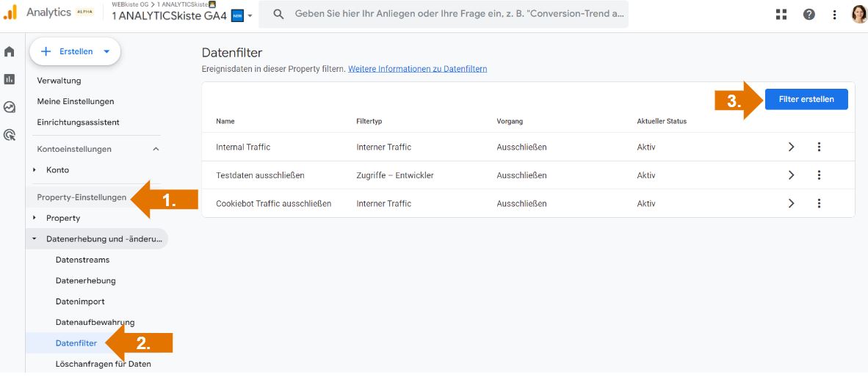
Task: Open the Explore icon in left rail
Action: [10, 107]
